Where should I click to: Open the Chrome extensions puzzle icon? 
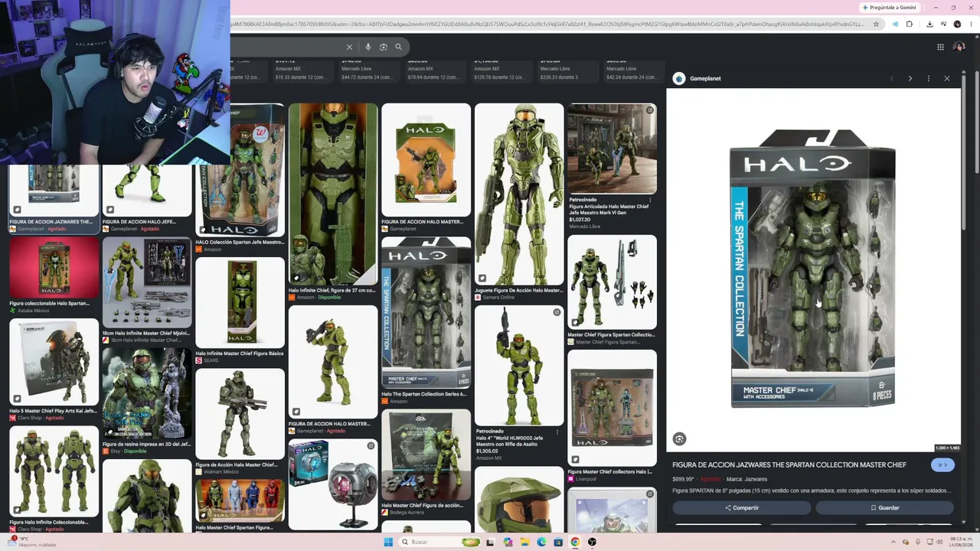point(910,24)
